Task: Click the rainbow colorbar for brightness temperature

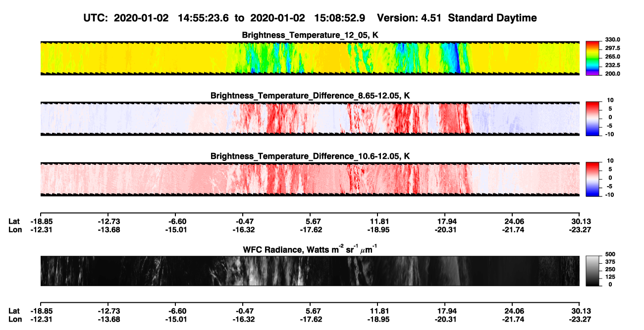Action: click(592, 58)
